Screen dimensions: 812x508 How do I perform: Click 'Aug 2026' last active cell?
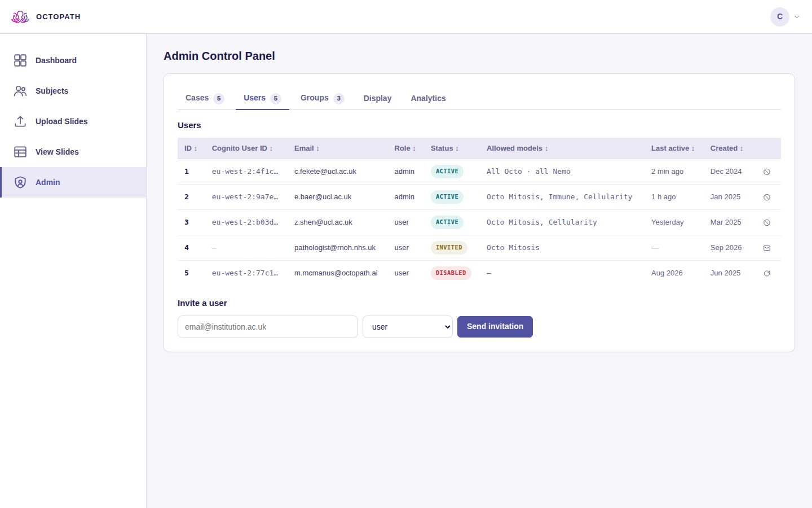(x=667, y=273)
